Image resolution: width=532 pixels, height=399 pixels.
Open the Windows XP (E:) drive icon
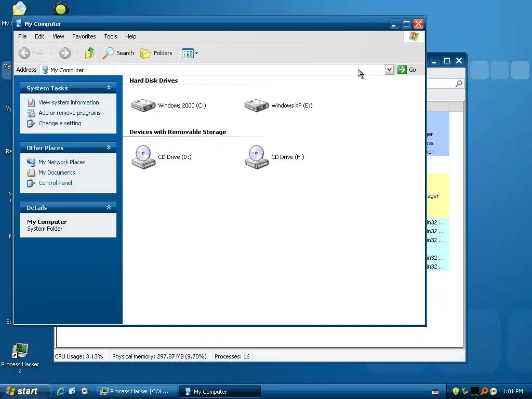pyautogui.click(x=257, y=105)
